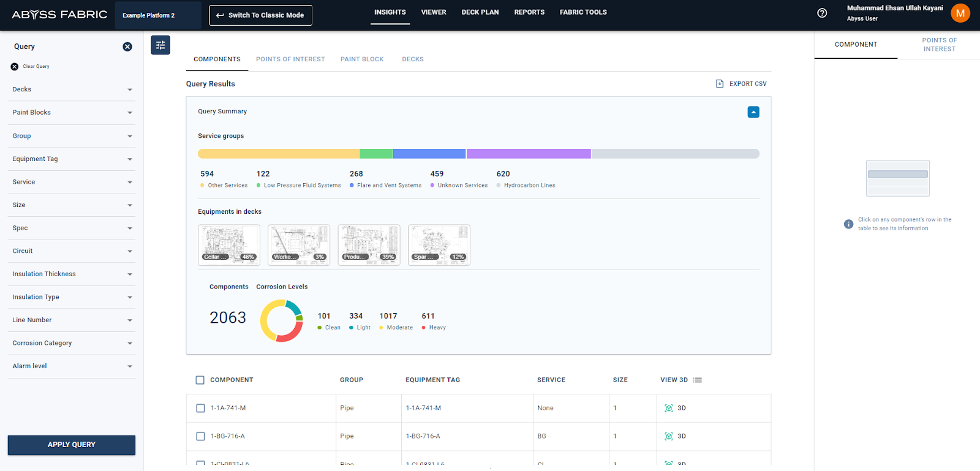Viewport: 980px width, 471px height.
Task: Close the Query panel with X icon
Action: point(127,47)
